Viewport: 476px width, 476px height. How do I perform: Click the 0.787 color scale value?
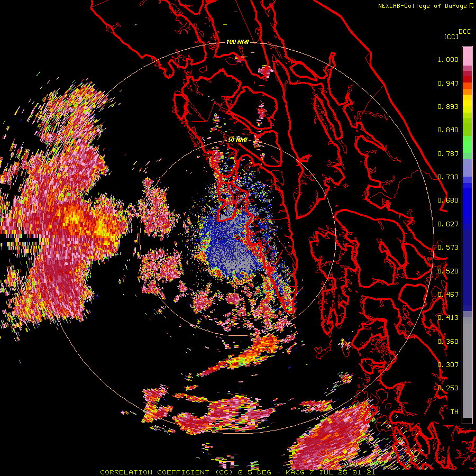448,153
